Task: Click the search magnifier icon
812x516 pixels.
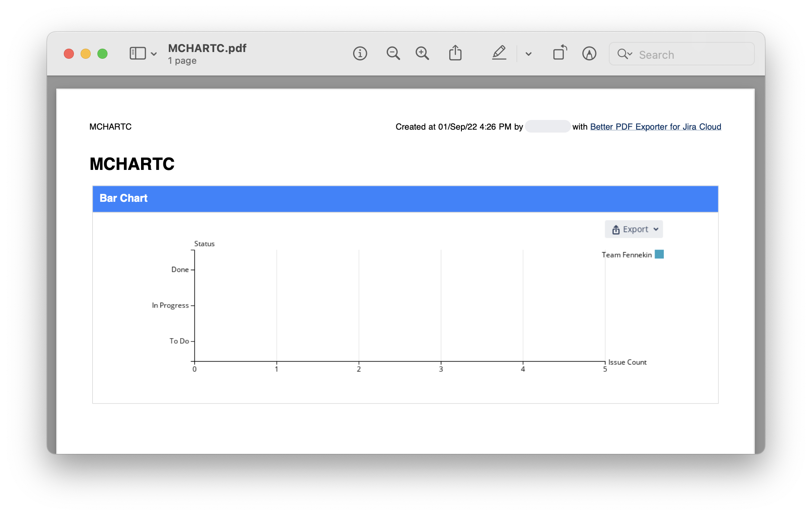Action: pyautogui.click(x=623, y=54)
